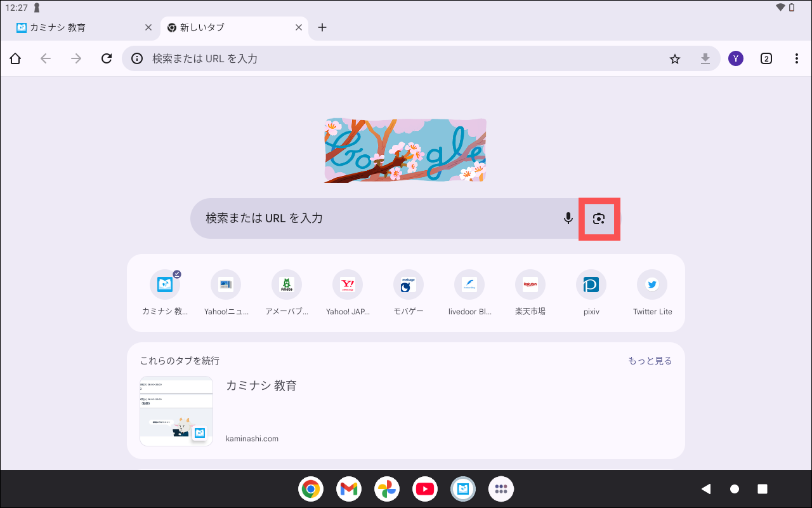This screenshot has width=812, height=508.
Task: Reload the page with refresh icon
Action: 107,58
